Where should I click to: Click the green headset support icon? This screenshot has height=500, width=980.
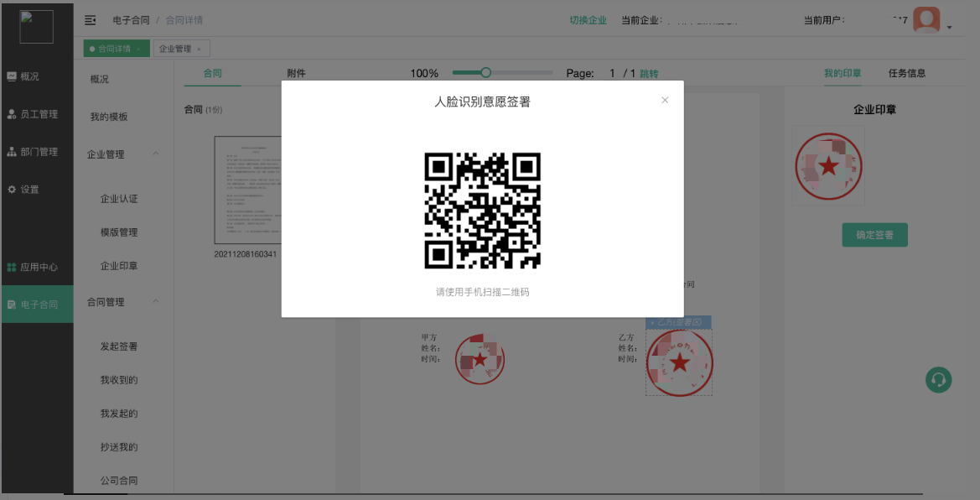tap(938, 380)
